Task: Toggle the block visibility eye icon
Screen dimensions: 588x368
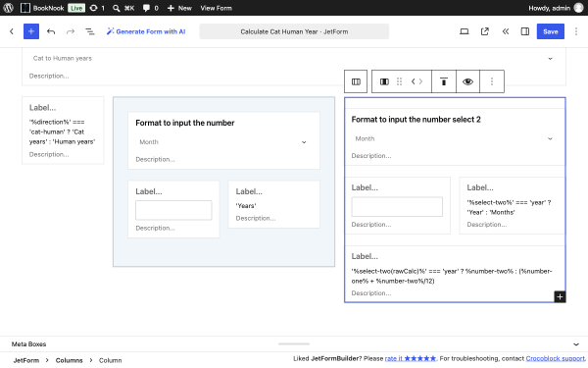Action: click(467, 81)
